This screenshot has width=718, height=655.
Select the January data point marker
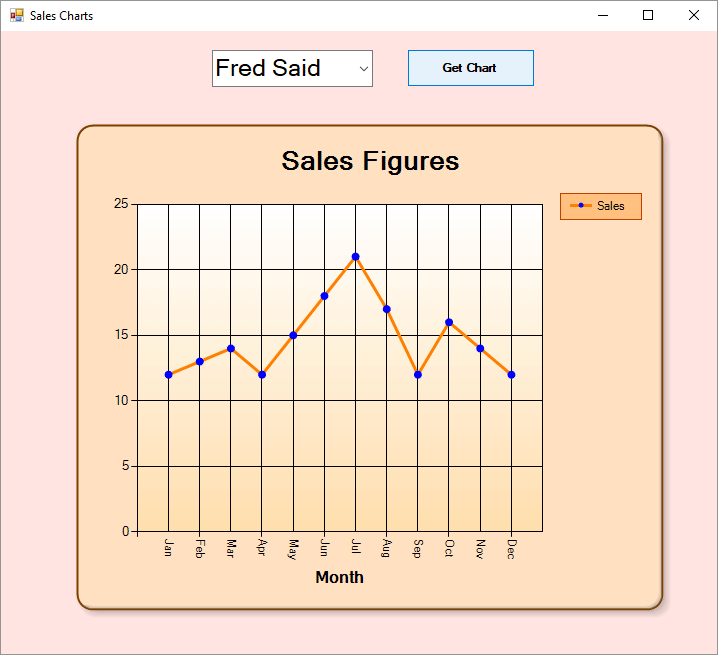(x=168, y=375)
